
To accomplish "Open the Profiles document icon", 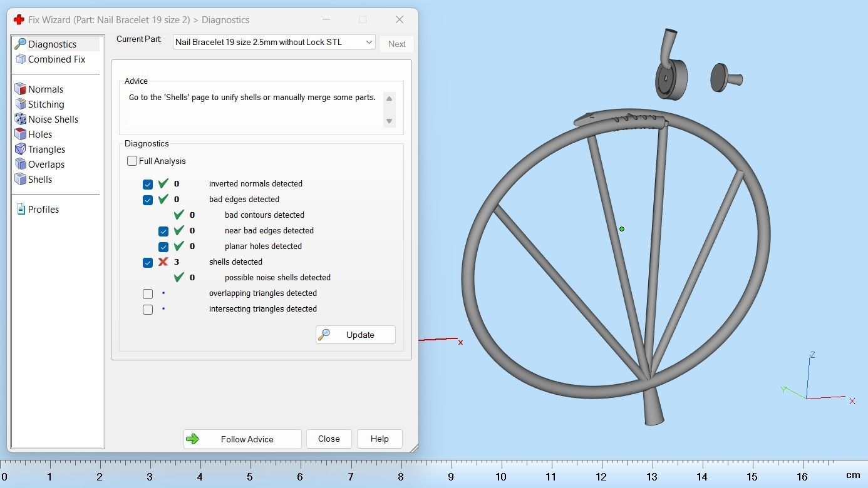I will pos(21,209).
